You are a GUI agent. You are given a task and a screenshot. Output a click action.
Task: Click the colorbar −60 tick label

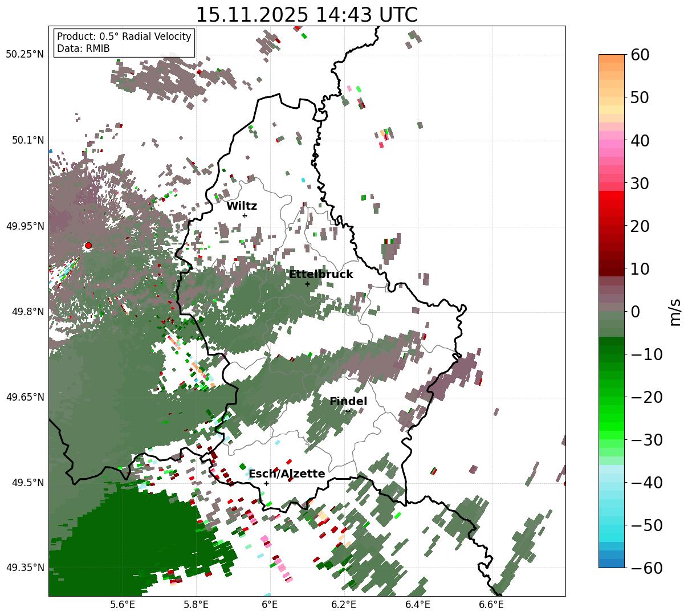pos(646,568)
